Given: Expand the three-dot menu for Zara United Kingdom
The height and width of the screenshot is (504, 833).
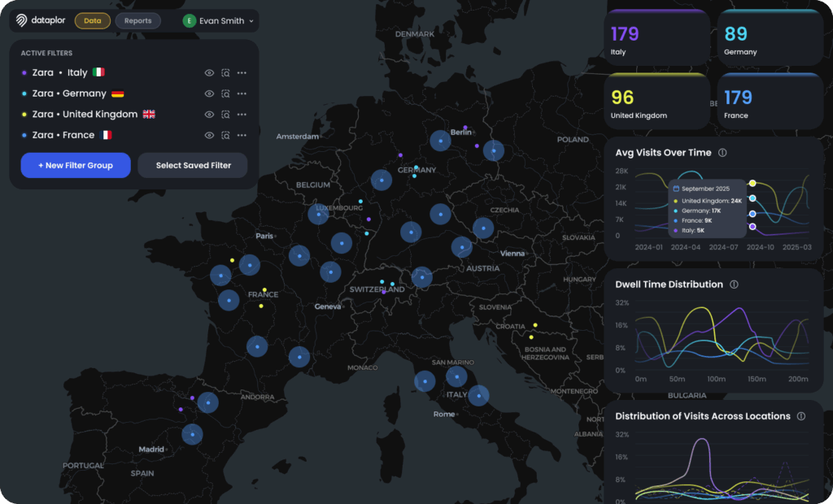Looking at the screenshot, I should click(242, 115).
